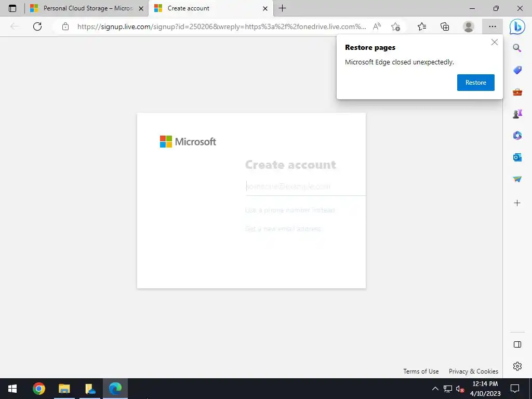Open the sidebar Games icon
The height and width of the screenshot is (399, 532).
pos(517,114)
